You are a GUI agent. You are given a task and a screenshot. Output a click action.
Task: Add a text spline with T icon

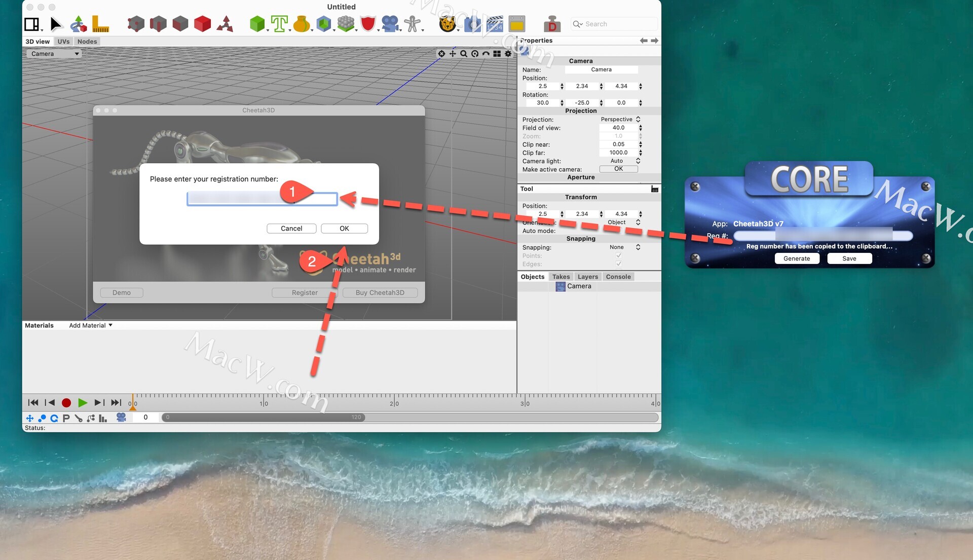[x=279, y=24]
